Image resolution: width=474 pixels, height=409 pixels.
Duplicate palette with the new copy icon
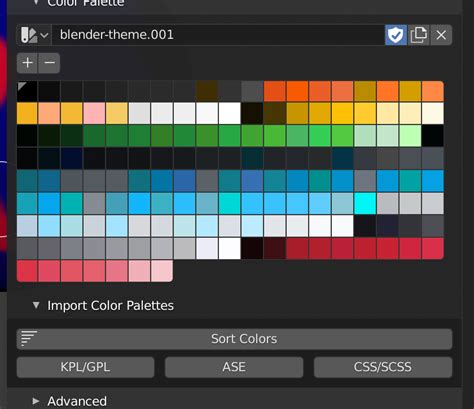[x=419, y=35]
